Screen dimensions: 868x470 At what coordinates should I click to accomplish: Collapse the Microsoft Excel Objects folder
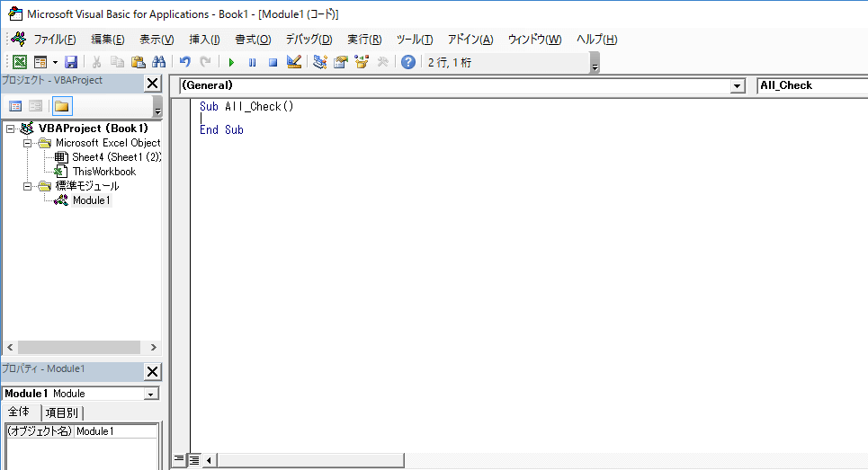point(27,143)
